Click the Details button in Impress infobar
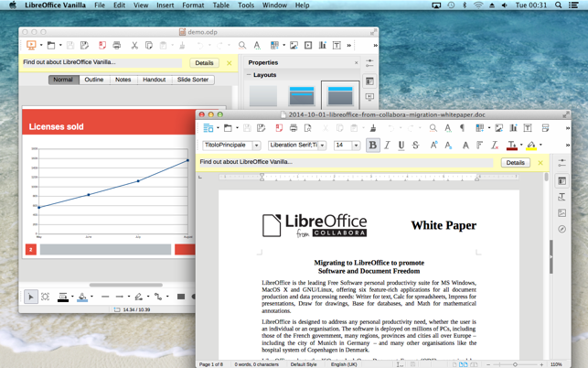The height and width of the screenshot is (368, 588). coord(204,63)
